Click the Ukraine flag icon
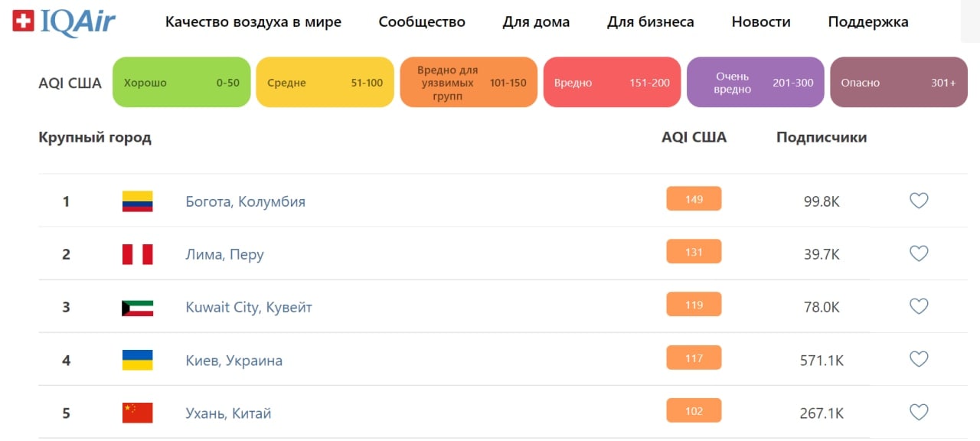This screenshot has width=980, height=441. tap(138, 360)
